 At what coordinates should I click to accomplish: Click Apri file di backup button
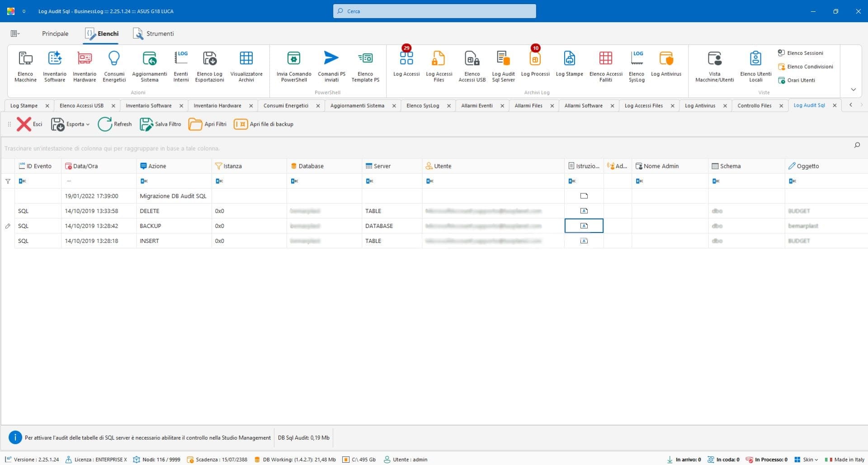click(x=264, y=124)
